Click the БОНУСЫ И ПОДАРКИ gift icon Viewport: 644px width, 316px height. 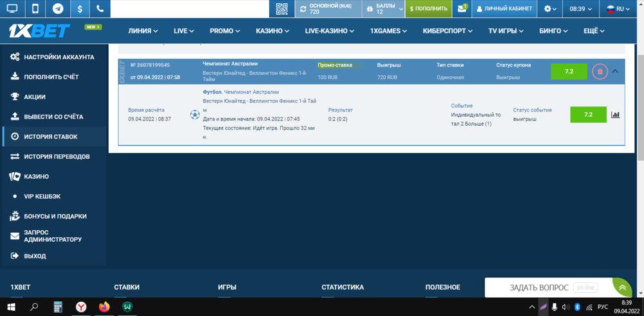point(15,216)
